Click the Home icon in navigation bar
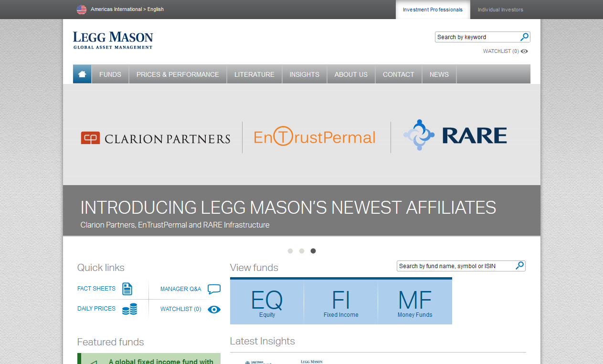The width and height of the screenshot is (603, 364). 82,74
